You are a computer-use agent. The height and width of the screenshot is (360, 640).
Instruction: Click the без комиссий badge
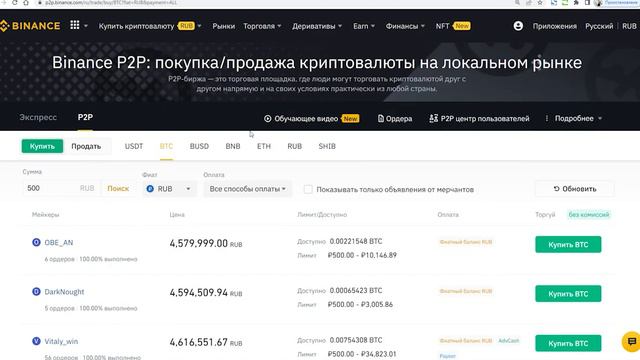[x=589, y=214]
